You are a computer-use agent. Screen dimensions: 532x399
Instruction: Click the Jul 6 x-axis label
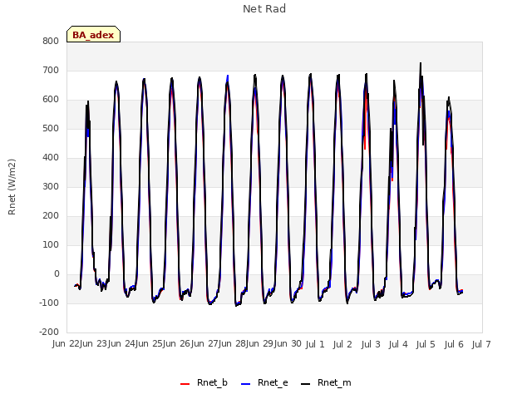click(x=454, y=345)
